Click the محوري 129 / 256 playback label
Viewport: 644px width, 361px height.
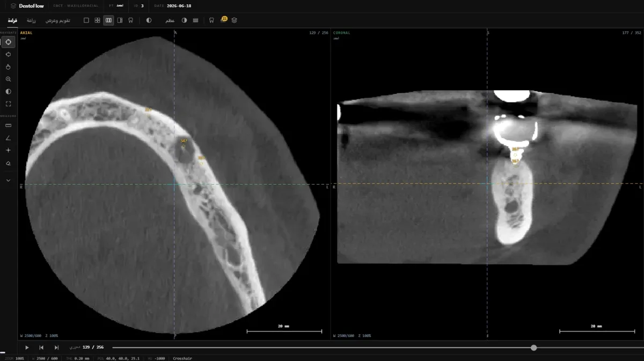[x=86, y=348]
